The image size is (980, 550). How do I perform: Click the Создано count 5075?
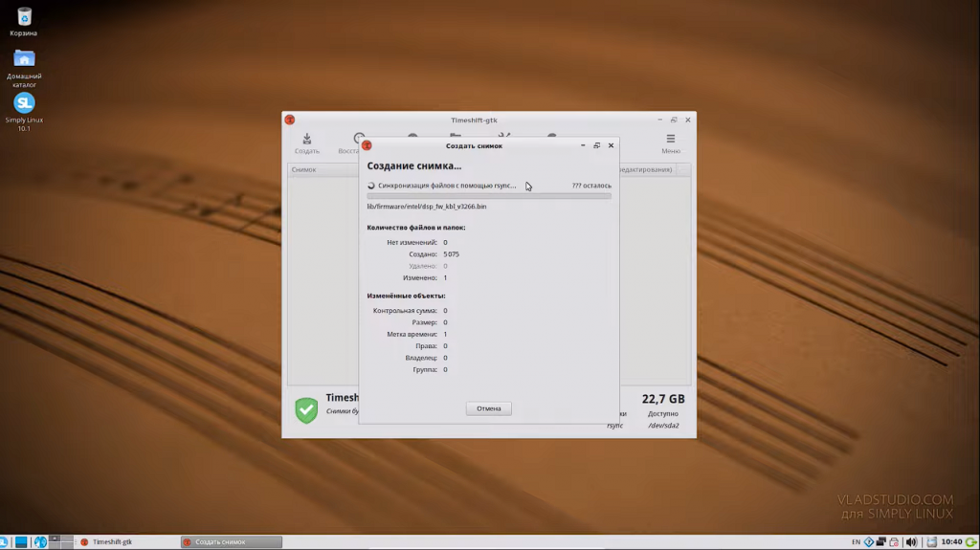click(452, 254)
